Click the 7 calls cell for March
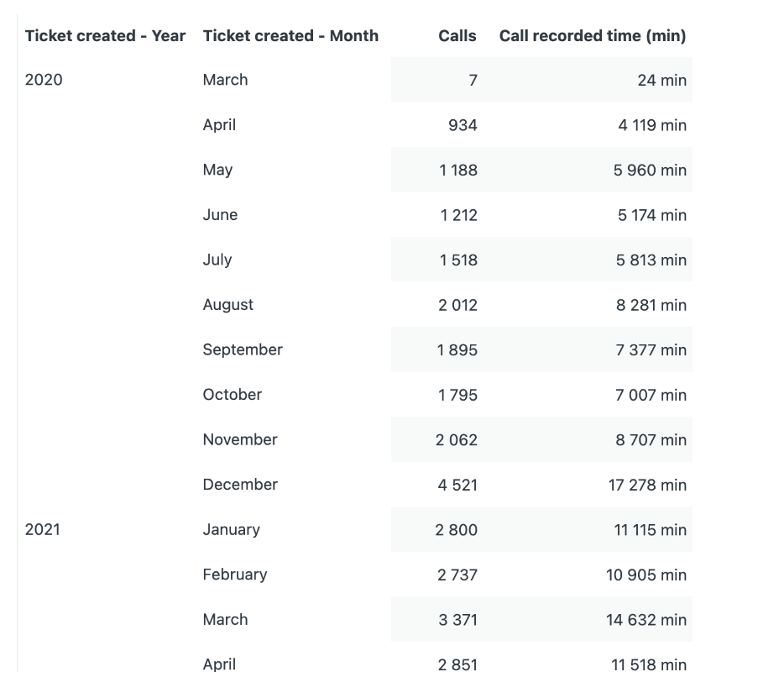784x693 pixels. (473, 81)
